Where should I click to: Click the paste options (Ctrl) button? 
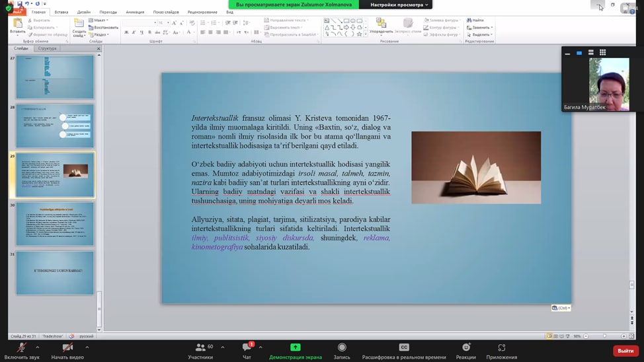point(561,308)
